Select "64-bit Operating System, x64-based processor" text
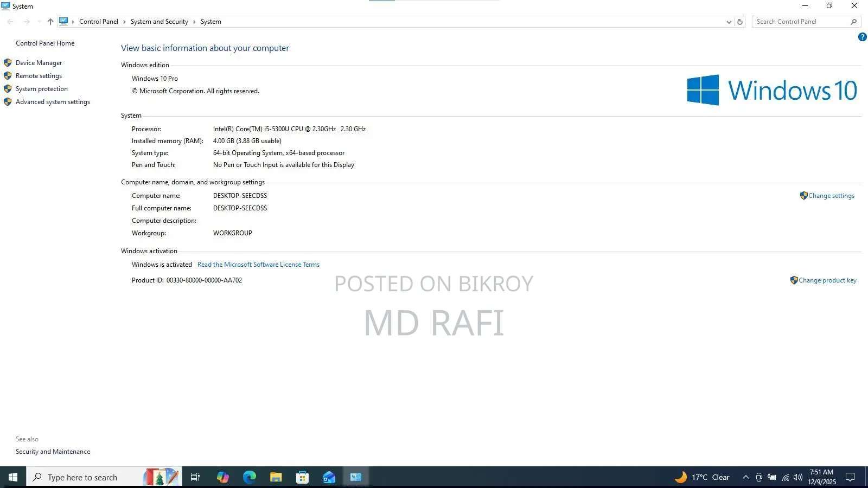Viewport: 868px width, 488px height. coord(279,153)
